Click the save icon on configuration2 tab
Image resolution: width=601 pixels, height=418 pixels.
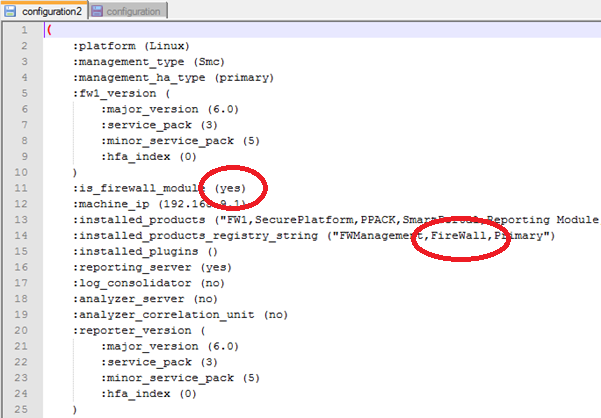click(x=10, y=11)
